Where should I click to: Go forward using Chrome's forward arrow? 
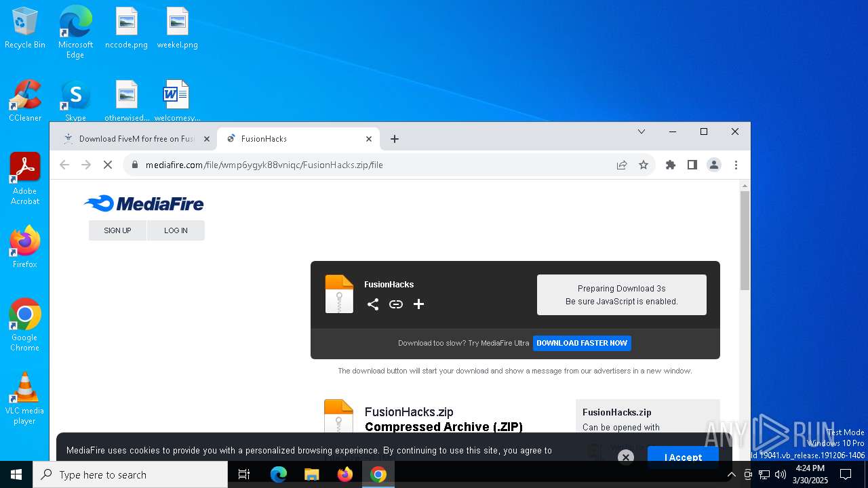click(86, 165)
